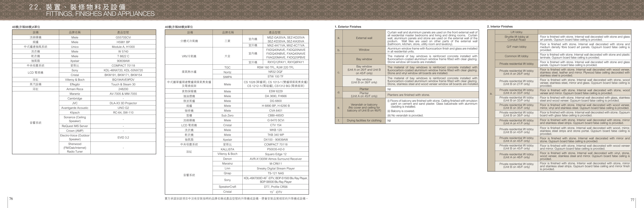Select the 'Sub Zero' brand cell
The height and width of the screenshot is (208, 644).
[227, 115]
